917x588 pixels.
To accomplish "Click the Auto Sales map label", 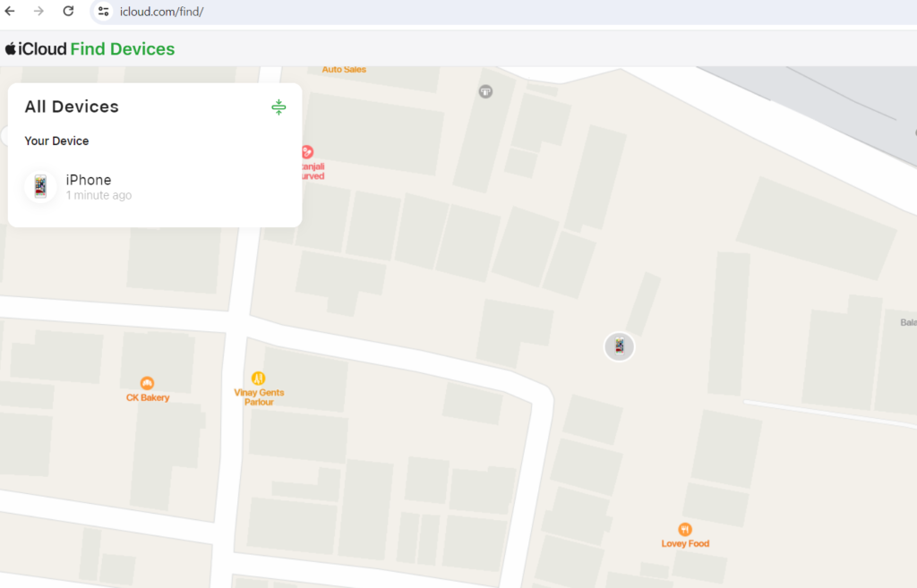I will (x=344, y=70).
